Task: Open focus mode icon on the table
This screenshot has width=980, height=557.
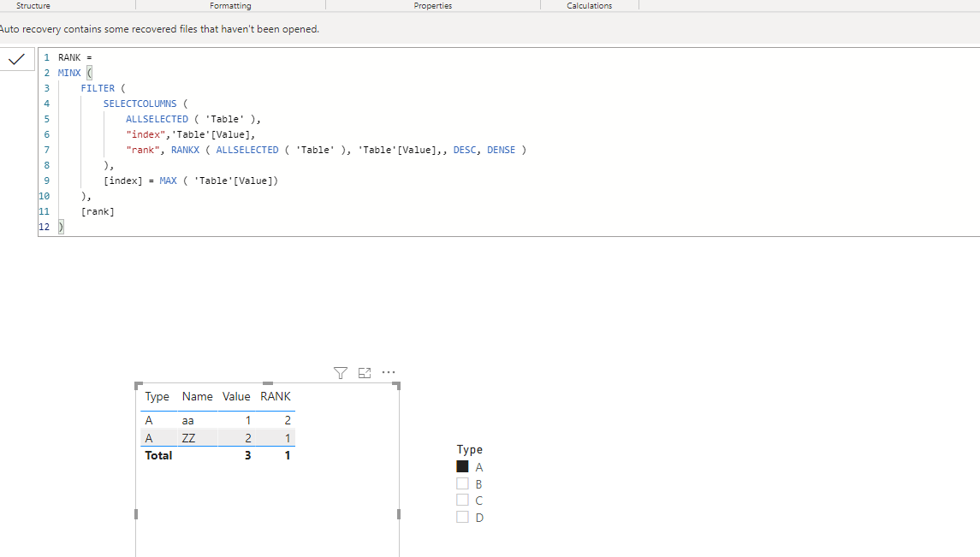Action: [365, 373]
